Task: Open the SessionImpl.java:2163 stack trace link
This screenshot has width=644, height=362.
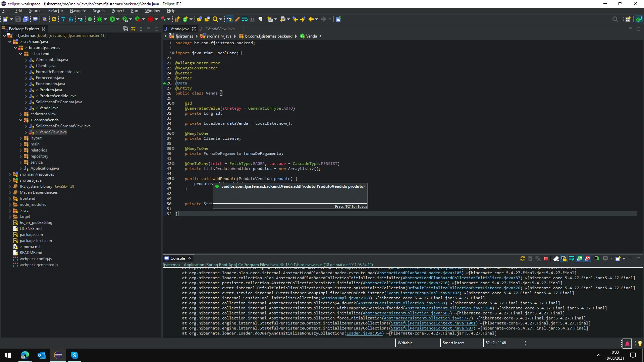Action: [x=345, y=298]
